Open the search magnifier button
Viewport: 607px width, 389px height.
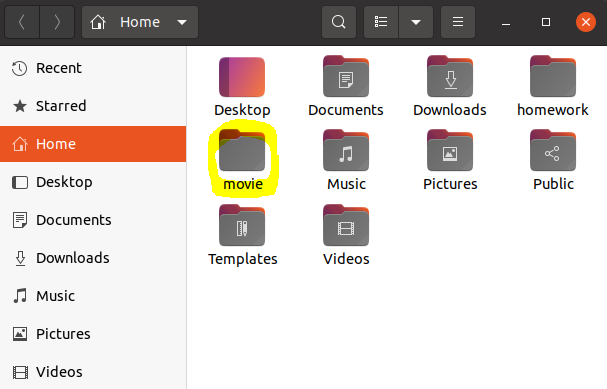339,22
